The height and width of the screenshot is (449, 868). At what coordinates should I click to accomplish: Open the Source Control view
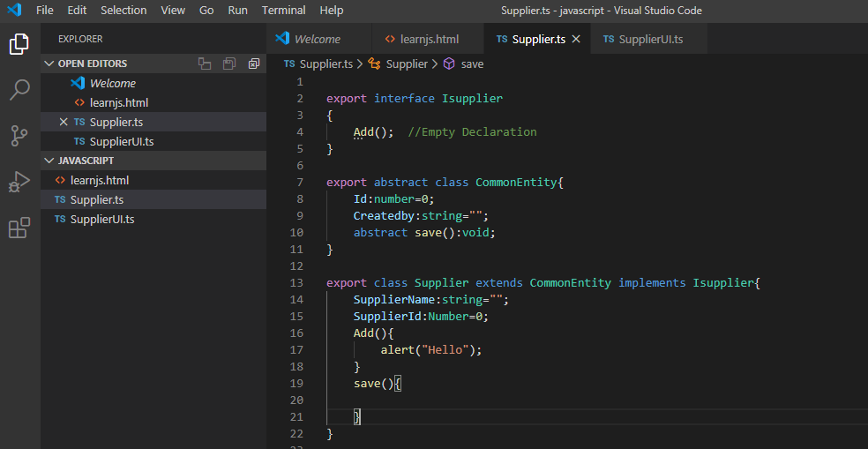point(19,136)
